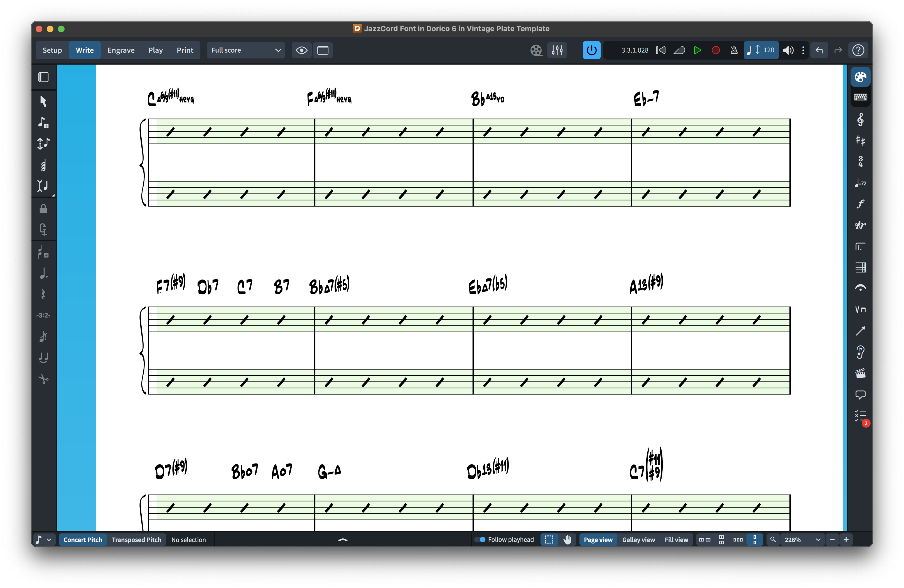Open the Video panel icon
The width and height of the screenshot is (904, 588).
(x=860, y=373)
